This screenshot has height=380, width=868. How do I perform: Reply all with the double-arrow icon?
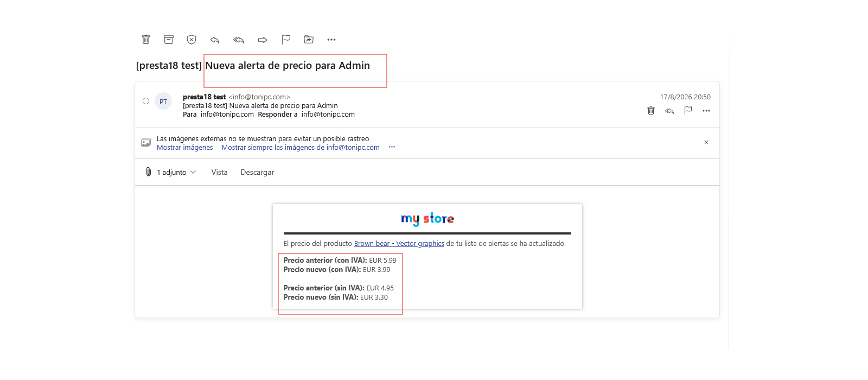pos(239,40)
